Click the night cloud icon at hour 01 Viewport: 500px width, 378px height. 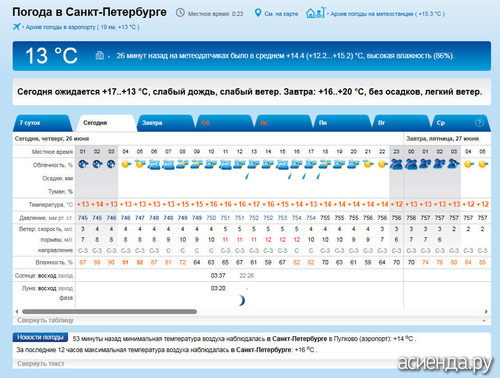point(83,164)
